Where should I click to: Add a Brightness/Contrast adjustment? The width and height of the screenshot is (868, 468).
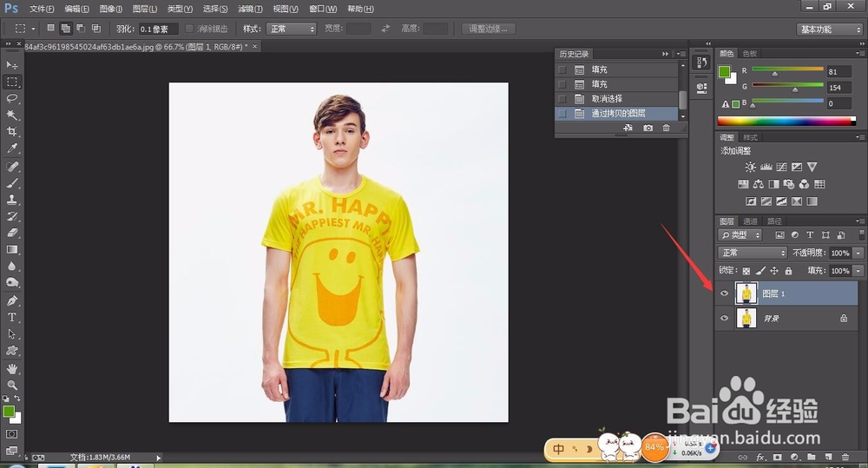click(x=750, y=167)
